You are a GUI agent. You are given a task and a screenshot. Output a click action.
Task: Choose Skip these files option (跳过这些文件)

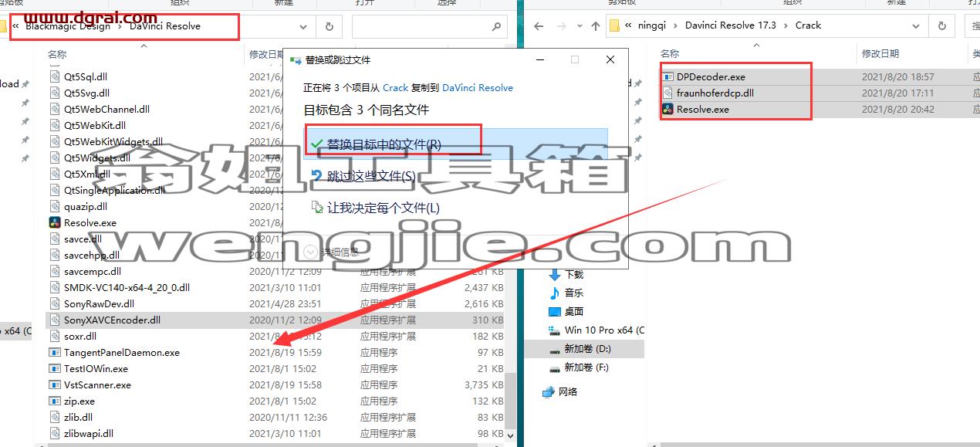pyautogui.click(x=371, y=176)
